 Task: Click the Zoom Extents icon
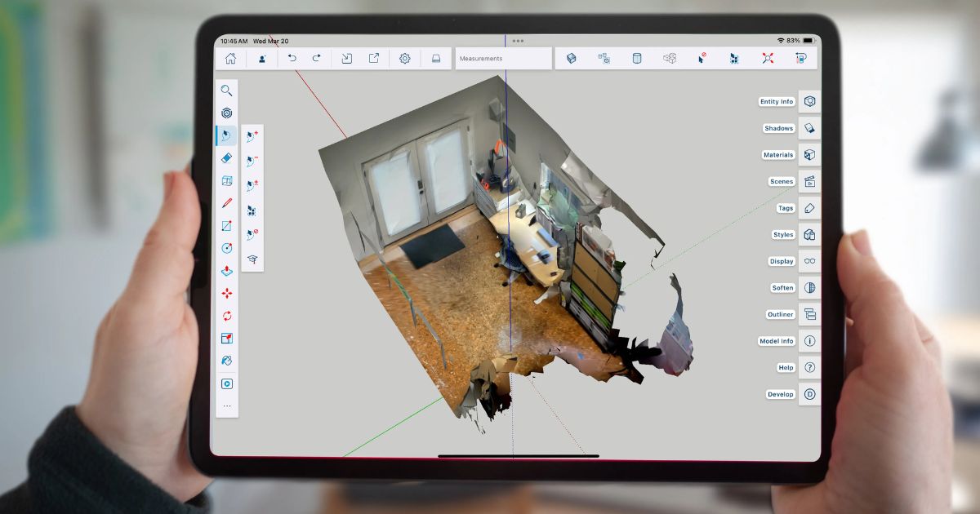(768, 59)
